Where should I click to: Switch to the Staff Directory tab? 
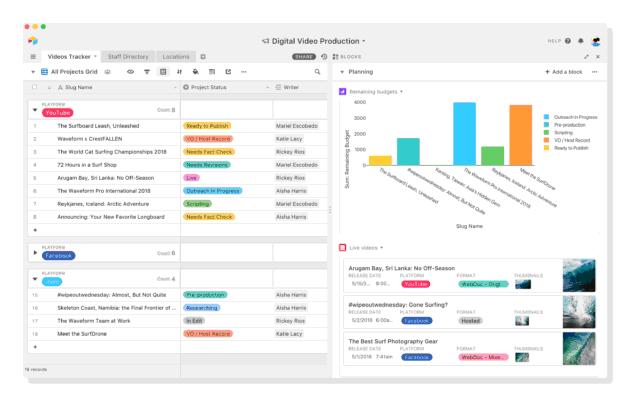(128, 57)
